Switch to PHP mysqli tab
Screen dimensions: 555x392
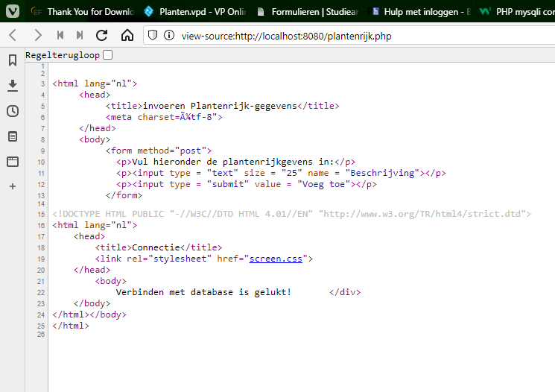(517, 12)
